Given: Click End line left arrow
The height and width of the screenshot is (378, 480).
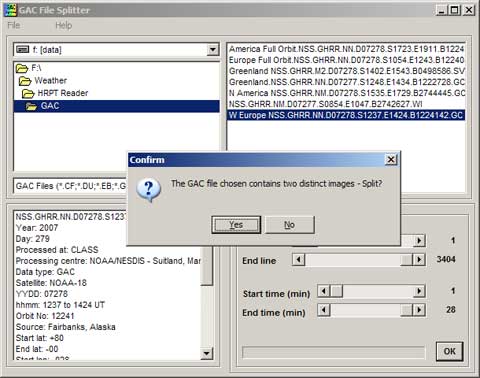Looking at the screenshot, I should [x=299, y=260].
